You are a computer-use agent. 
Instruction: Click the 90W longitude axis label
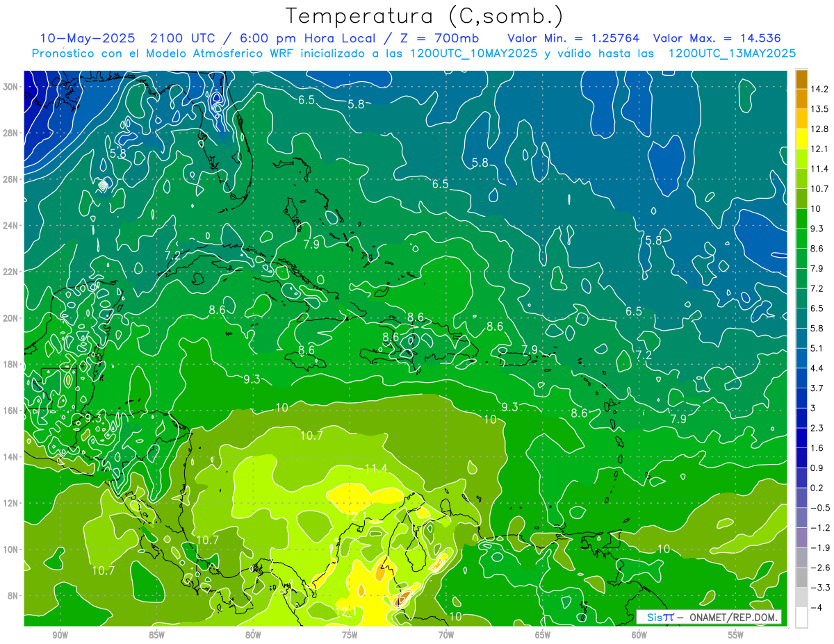pos(60,635)
